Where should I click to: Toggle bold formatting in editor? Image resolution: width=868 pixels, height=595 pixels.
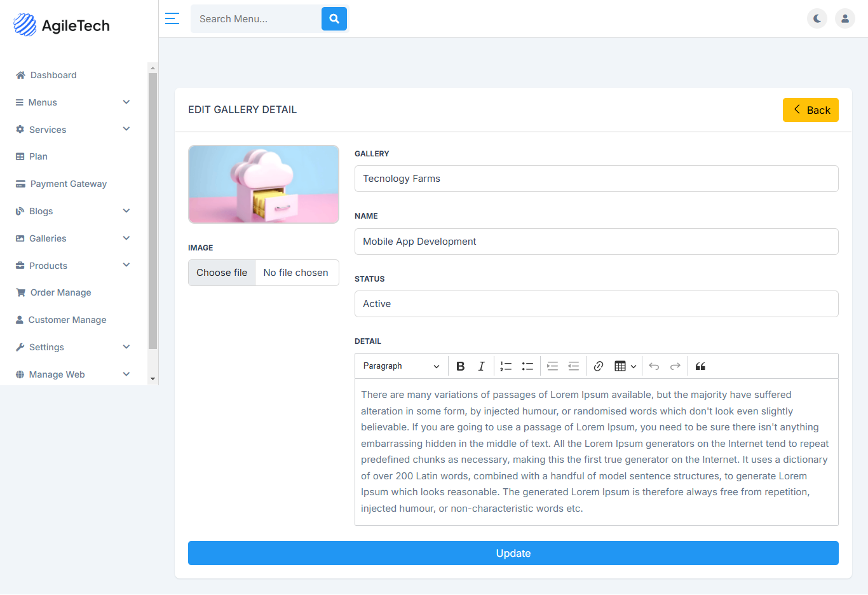pyautogui.click(x=461, y=366)
